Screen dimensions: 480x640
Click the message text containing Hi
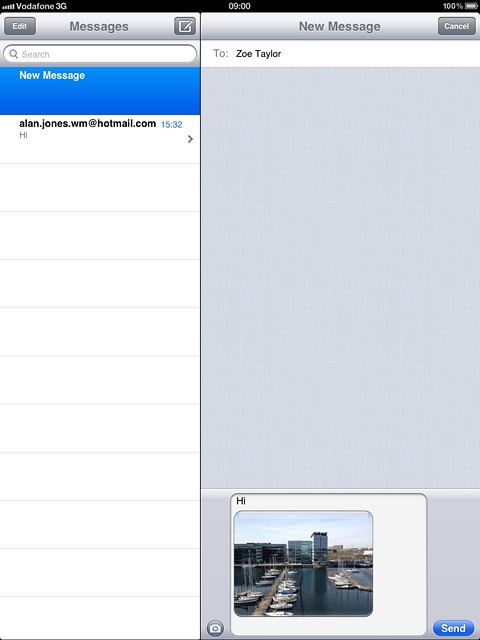click(x=241, y=501)
